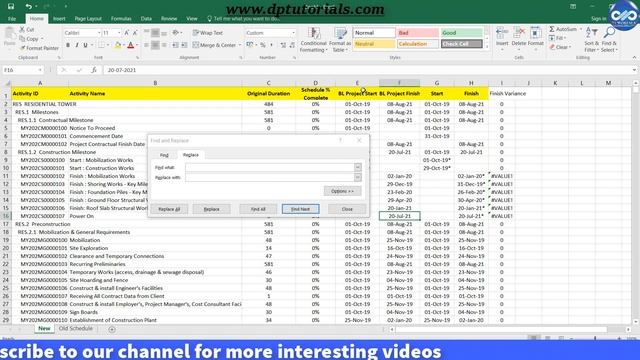Viewport: 640px width, 360px height.
Task: Click the Increase Indent icon
Action: 184,45
